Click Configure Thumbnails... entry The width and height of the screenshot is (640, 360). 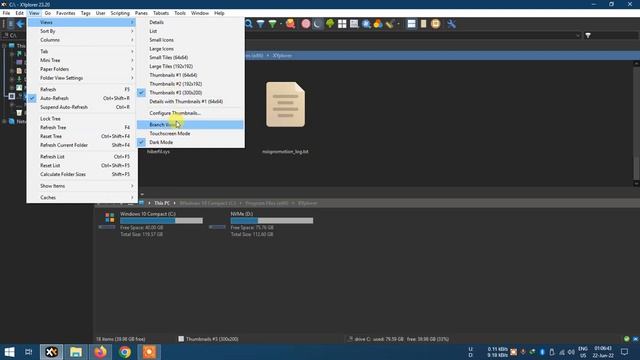tap(190, 113)
